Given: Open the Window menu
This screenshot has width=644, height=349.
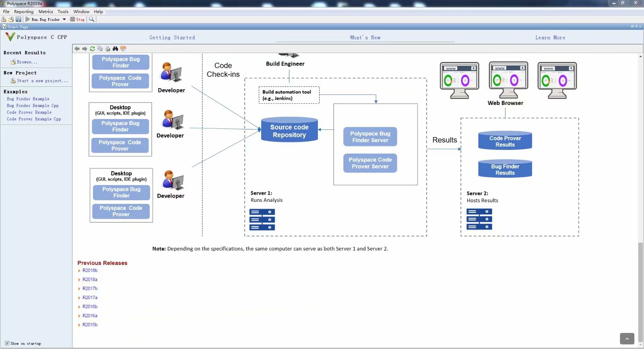Looking at the screenshot, I should coord(81,12).
